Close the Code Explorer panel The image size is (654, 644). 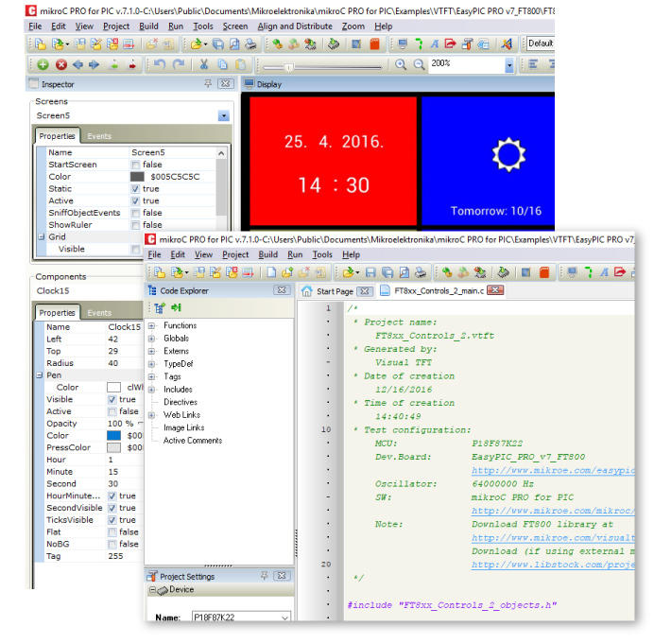pyautogui.click(x=282, y=290)
